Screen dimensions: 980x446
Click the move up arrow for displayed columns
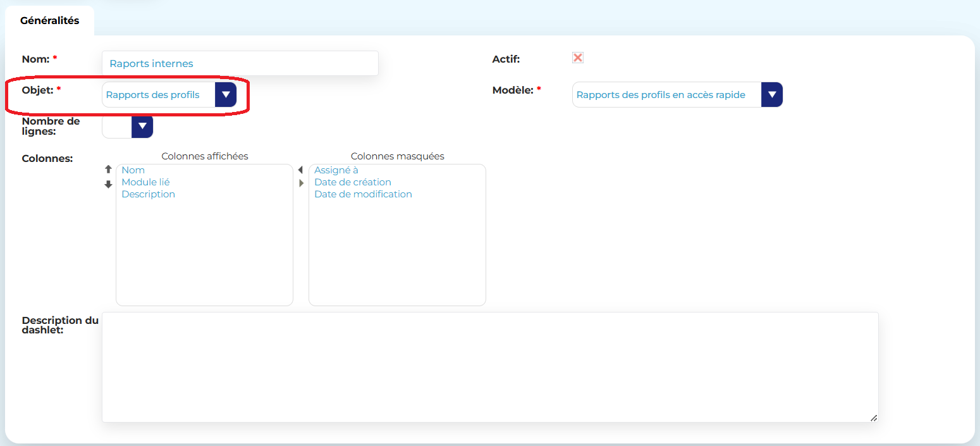(108, 170)
